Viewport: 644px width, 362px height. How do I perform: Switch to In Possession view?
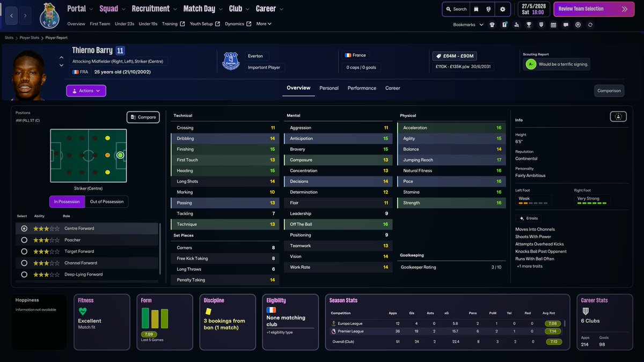tap(67, 202)
